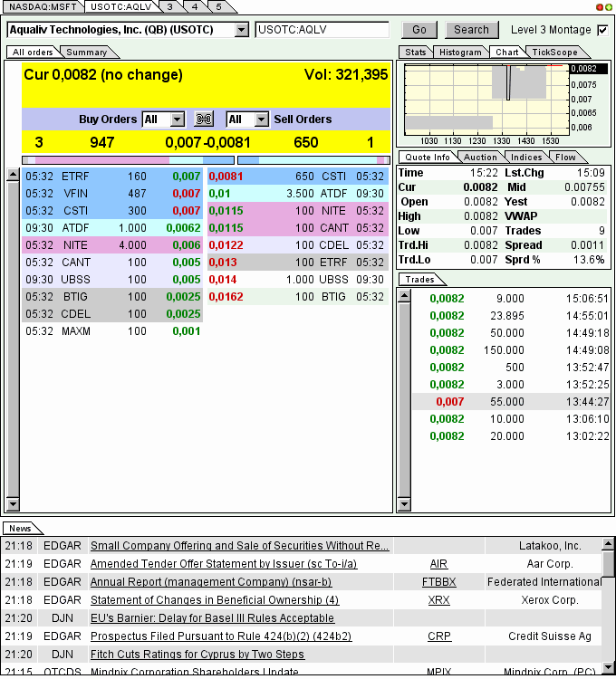Click the order book scroll up arrow
Image resolution: width=616 pixels, height=679 pixels.
pyautogui.click(x=13, y=175)
